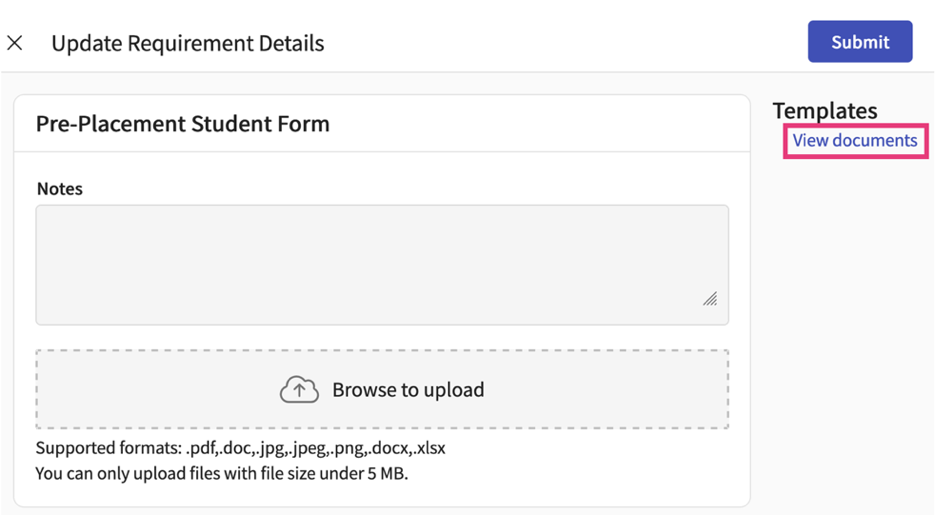Grab the Notes box resize handle
This screenshot has width=935, height=515.
(709, 298)
